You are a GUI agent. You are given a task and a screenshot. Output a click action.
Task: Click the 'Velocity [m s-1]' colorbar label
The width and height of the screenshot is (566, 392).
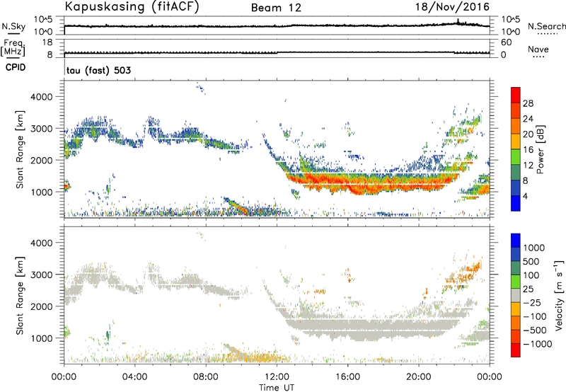click(559, 295)
